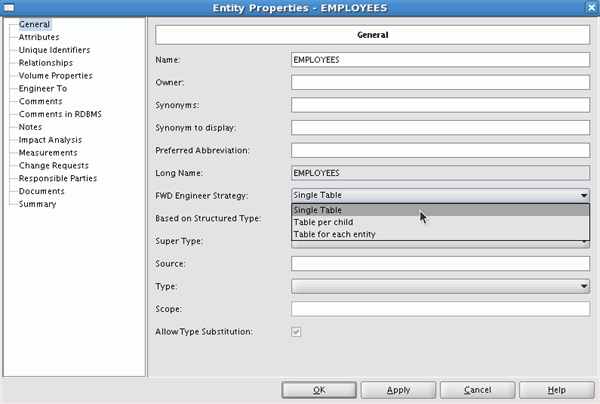Image resolution: width=600 pixels, height=404 pixels.
Task: Open the Type dropdown
Action: pyautogui.click(x=440, y=286)
